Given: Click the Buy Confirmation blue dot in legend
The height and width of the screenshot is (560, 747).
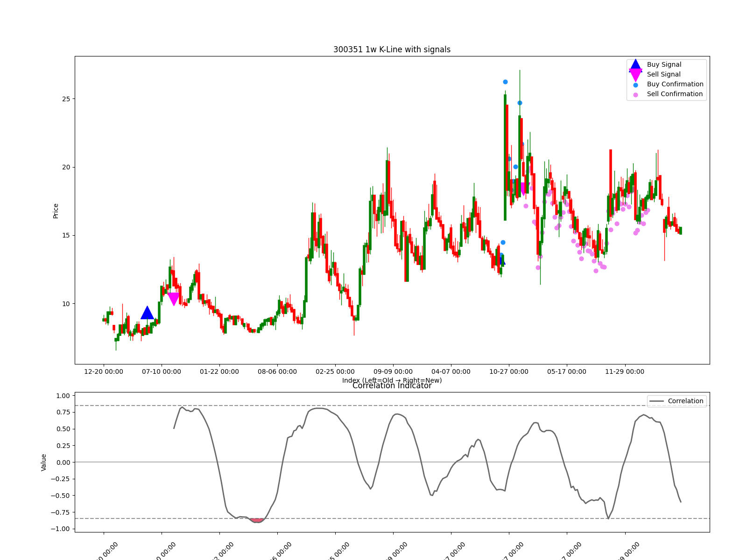Looking at the screenshot, I should [635, 85].
